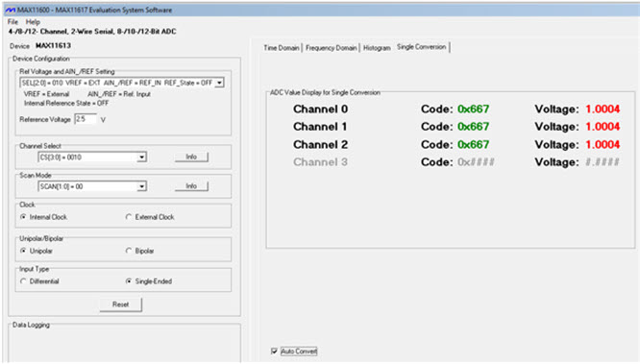The height and width of the screenshot is (364, 640).
Task: Select the Bipolar radio button
Action: [129, 251]
